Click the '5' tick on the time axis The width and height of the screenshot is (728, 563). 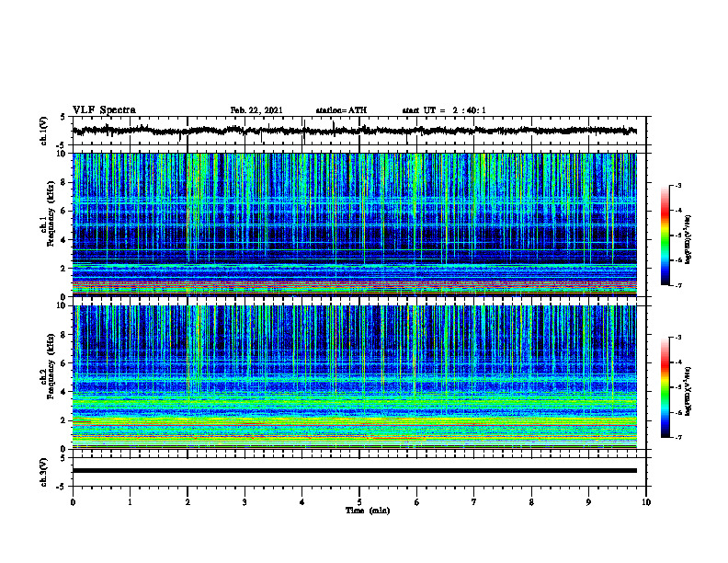tap(359, 502)
